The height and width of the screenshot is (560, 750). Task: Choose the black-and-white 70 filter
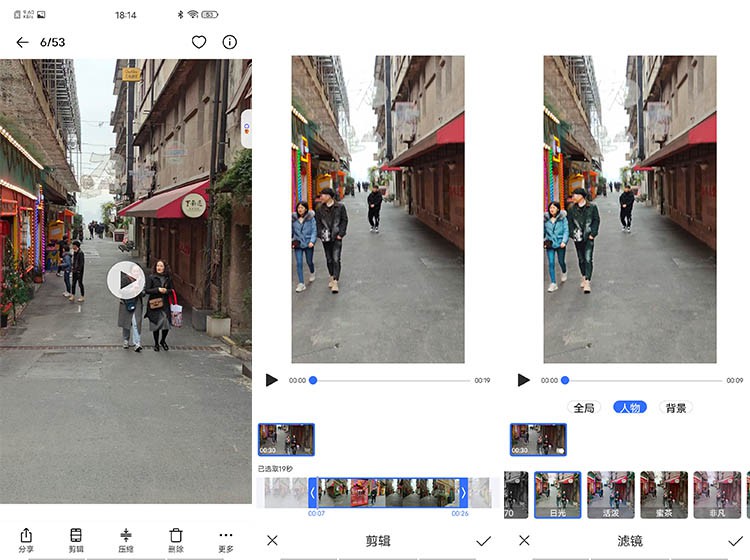click(516, 495)
